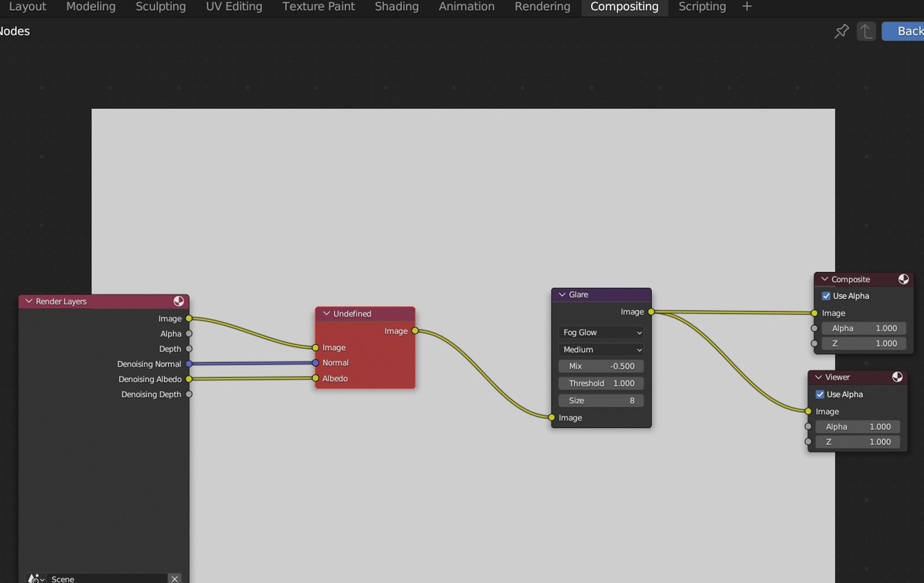
Task: Click the Glare node Image output socket
Action: click(651, 312)
